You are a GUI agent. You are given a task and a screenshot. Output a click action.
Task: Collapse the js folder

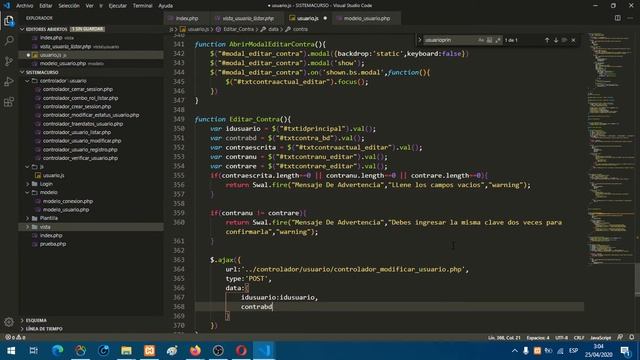pos(28,167)
